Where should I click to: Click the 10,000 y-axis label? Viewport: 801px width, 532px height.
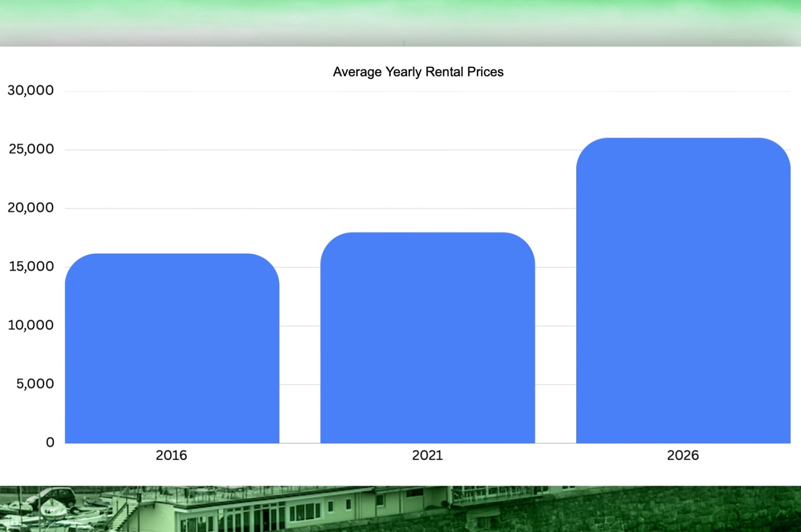(31, 325)
